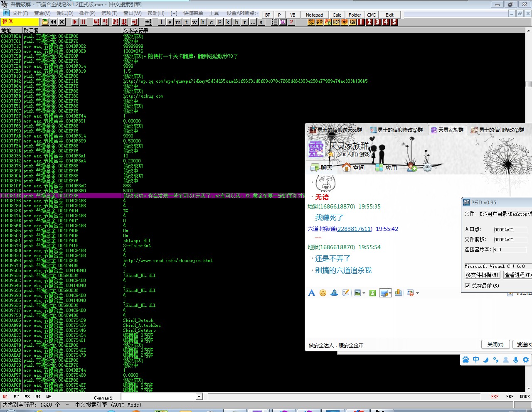Open the 选项(T) menu
This screenshot has height=412, width=532.
click(109, 13)
